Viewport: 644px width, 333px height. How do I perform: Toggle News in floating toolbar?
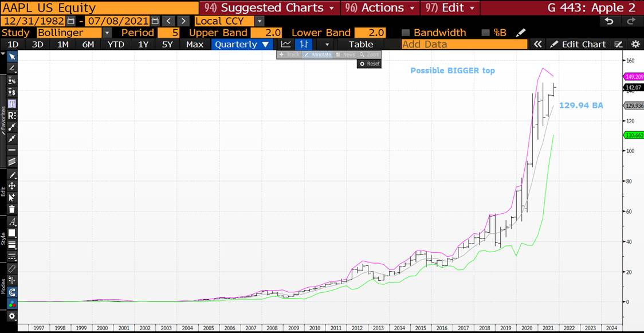pyautogui.click(x=345, y=54)
